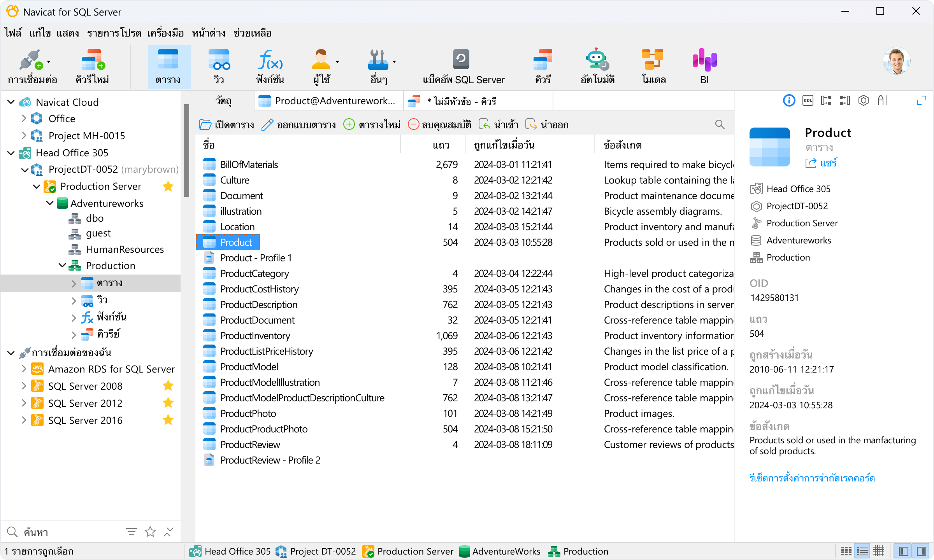This screenshot has height=560, width=934.
Task: Click the left tree vertical scrollbar
Action: point(186,150)
